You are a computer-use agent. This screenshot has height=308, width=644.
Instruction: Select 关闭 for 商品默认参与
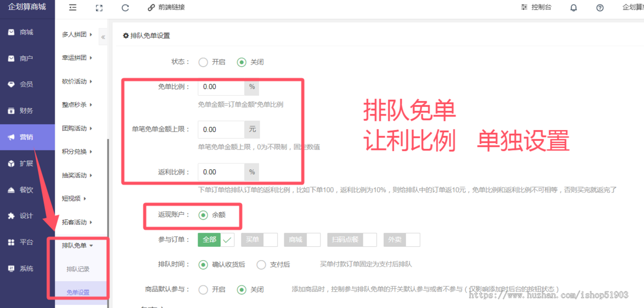(241, 289)
